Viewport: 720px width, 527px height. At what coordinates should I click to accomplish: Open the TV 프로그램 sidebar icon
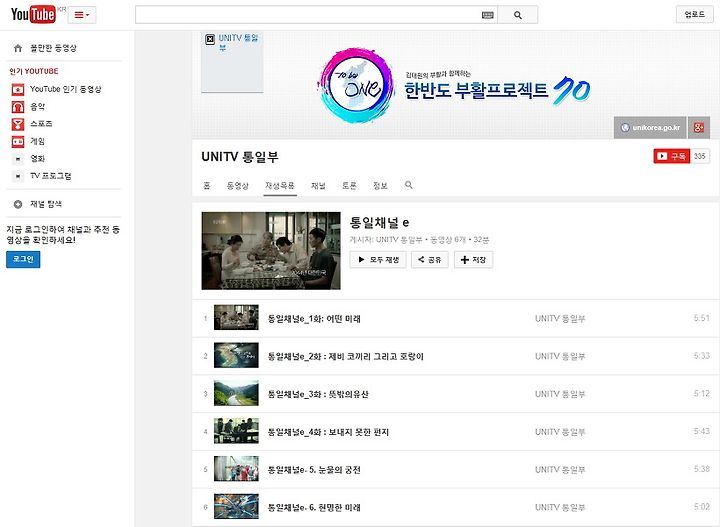18,176
